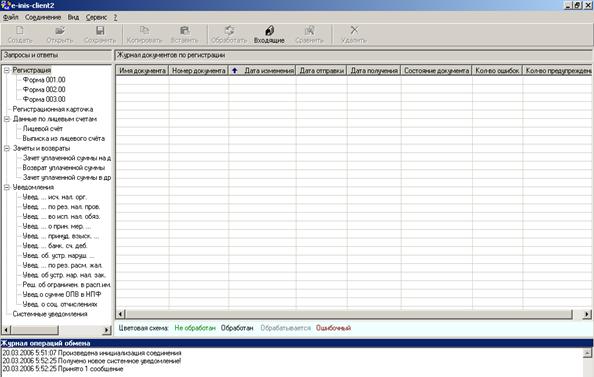Collapse the Данные по лицевым счетам node

[x=6, y=119]
